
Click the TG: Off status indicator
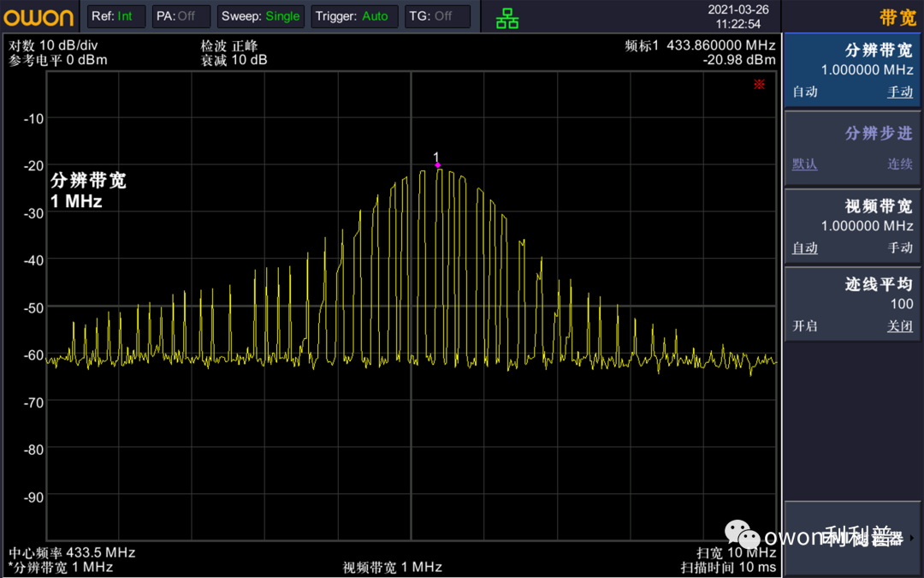tap(437, 16)
